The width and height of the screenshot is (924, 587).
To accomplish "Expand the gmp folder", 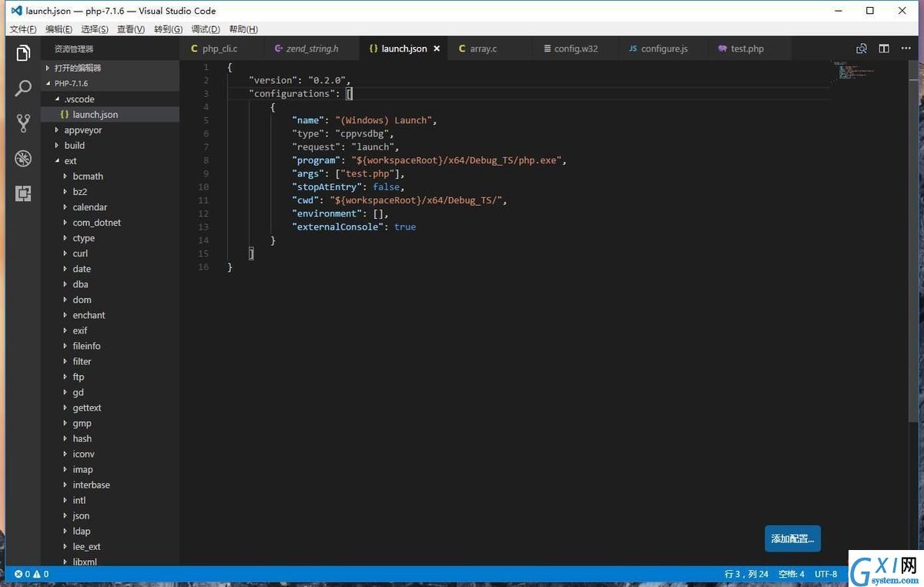I will point(110,423).
